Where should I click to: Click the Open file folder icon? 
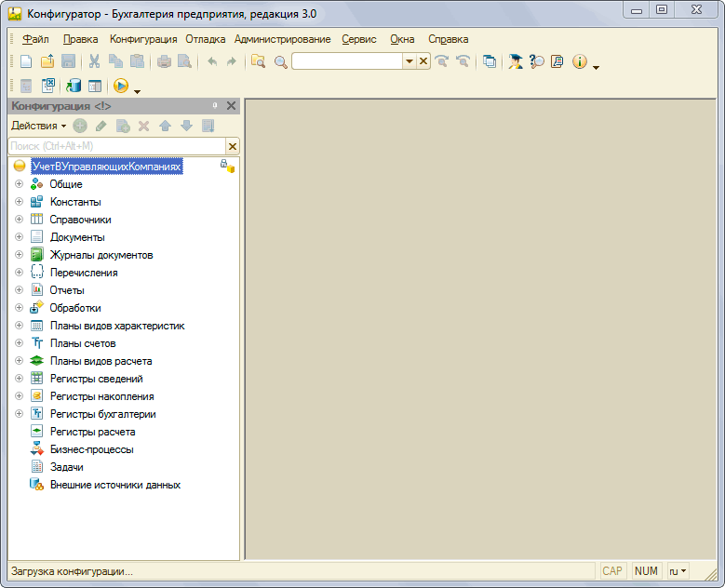pyautogui.click(x=47, y=61)
